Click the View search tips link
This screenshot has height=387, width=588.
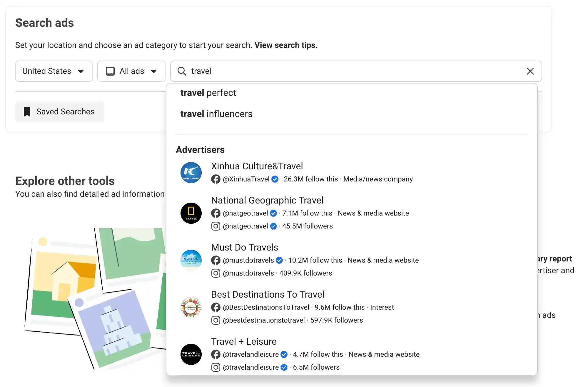point(285,45)
